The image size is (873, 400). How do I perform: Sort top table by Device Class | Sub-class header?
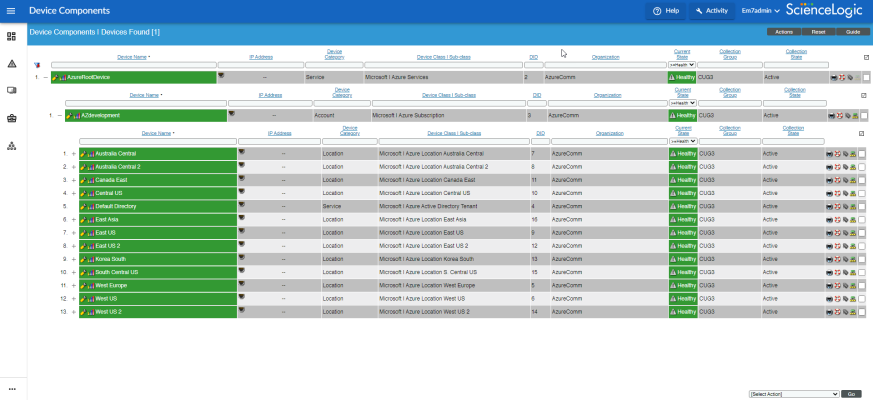coord(443,57)
